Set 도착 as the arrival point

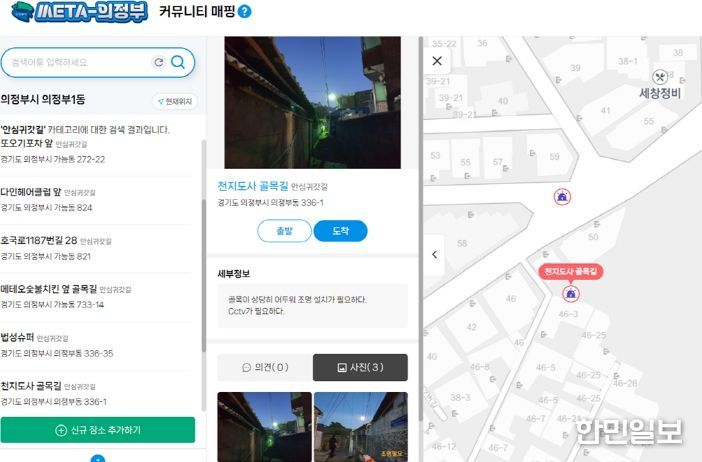[340, 231]
